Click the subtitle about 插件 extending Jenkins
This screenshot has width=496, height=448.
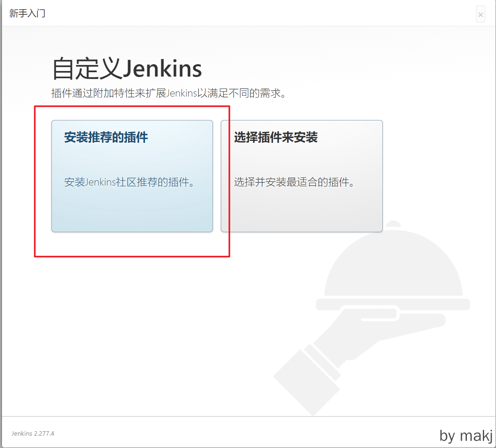coord(168,93)
